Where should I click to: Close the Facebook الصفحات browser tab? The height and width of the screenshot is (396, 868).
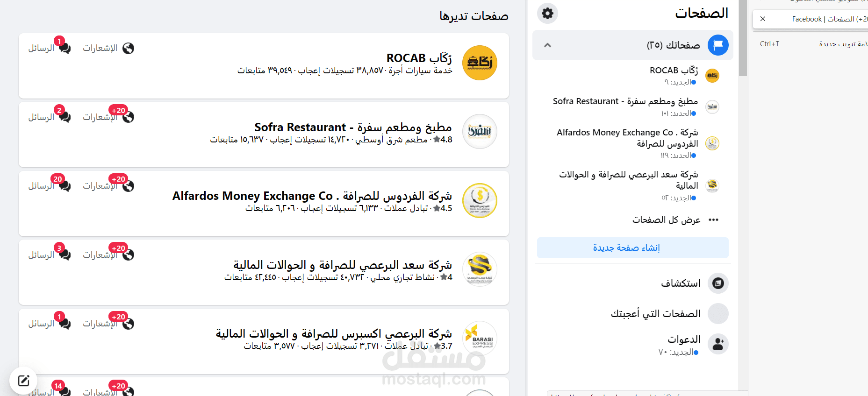763,19
